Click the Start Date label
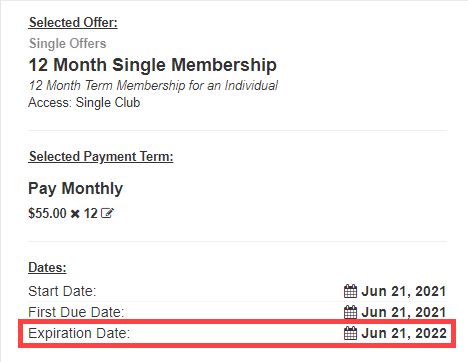This screenshot has width=468, height=362. pos(62,291)
